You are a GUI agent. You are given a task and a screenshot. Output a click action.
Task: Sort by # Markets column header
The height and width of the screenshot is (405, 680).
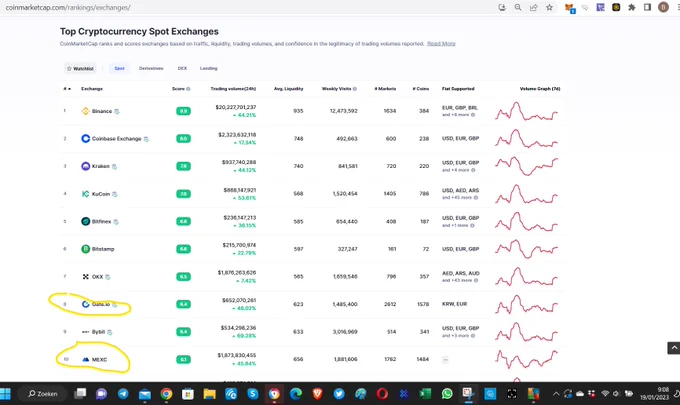click(x=385, y=89)
